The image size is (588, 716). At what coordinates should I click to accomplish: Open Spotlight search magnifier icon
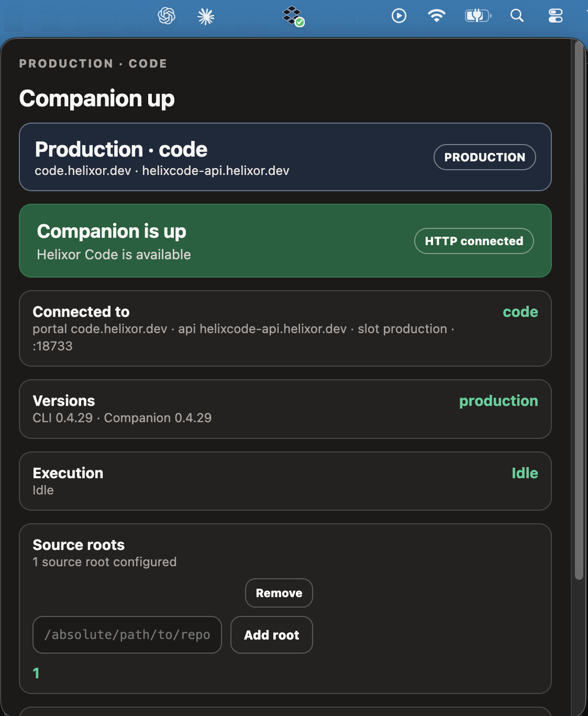coord(517,16)
